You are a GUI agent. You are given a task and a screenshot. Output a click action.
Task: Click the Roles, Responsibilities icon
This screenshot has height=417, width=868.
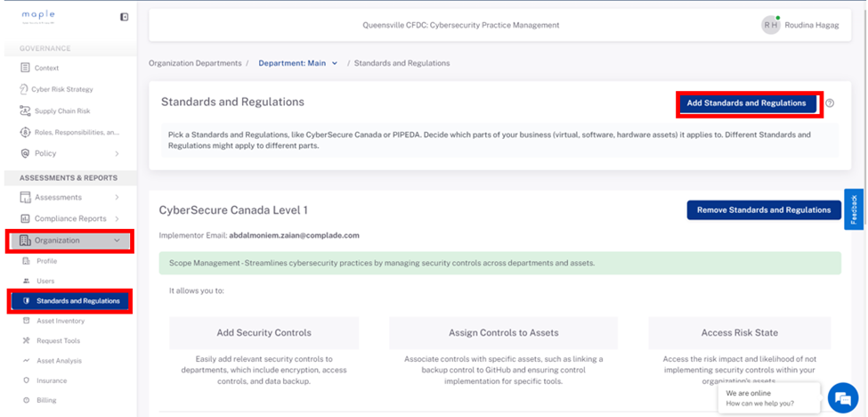click(25, 133)
